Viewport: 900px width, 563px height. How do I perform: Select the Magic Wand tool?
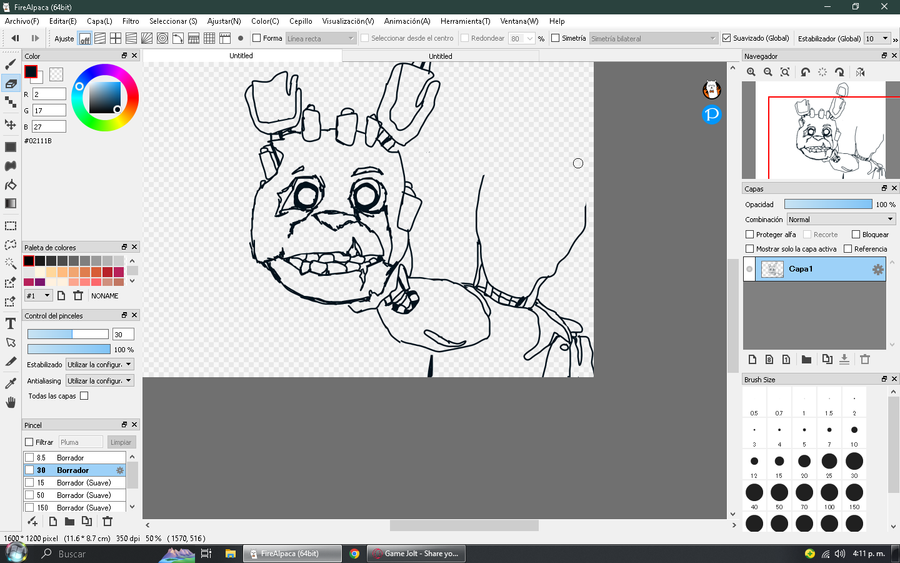click(10, 263)
